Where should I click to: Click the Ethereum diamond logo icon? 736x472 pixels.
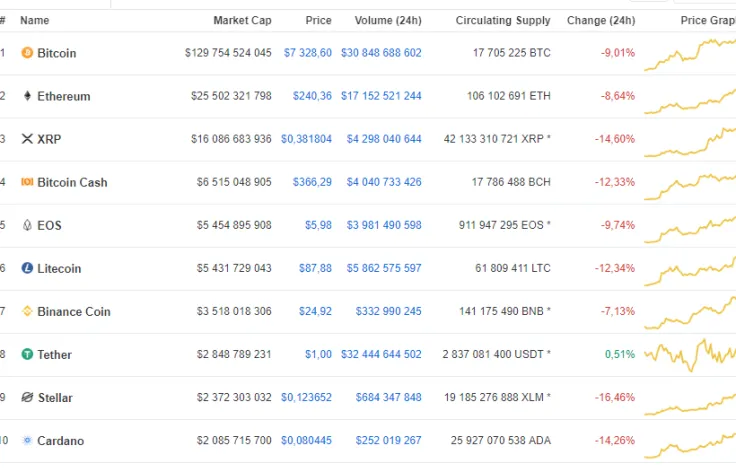(27, 96)
